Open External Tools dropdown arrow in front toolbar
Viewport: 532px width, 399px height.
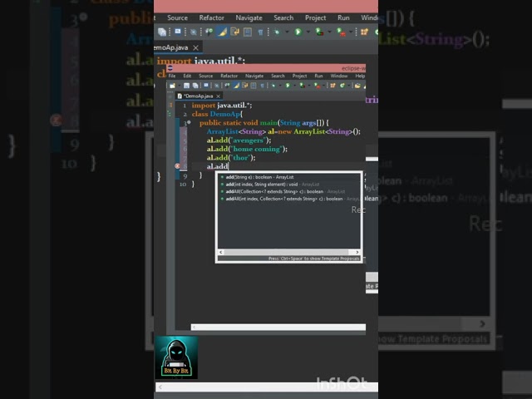(x=323, y=86)
